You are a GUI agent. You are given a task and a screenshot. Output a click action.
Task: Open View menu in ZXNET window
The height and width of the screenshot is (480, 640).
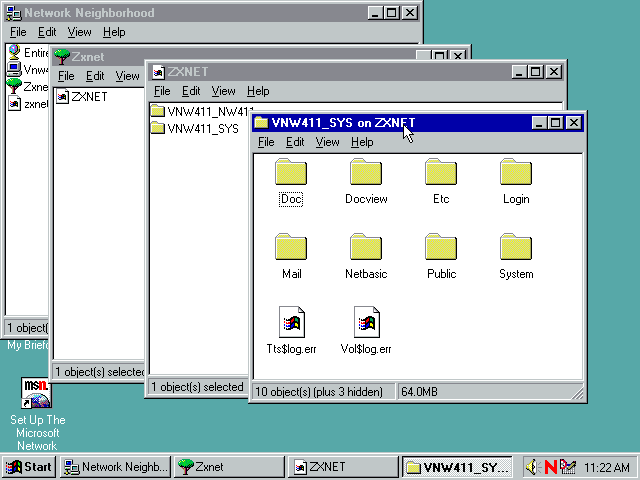click(x=223, y=91)
